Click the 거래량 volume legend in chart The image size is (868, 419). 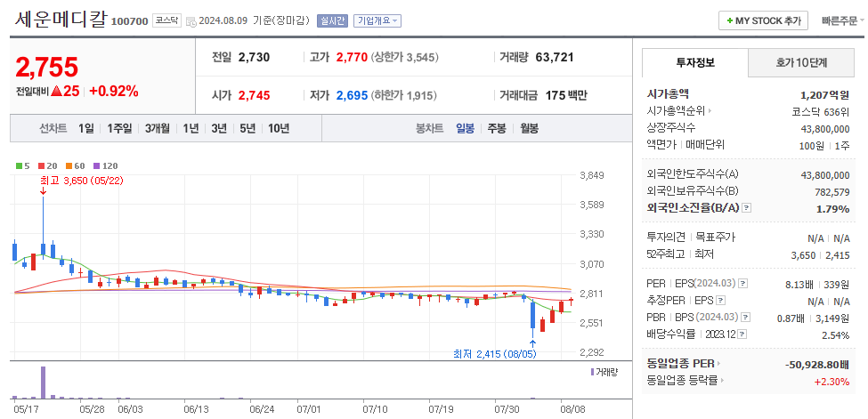(604, 372)
